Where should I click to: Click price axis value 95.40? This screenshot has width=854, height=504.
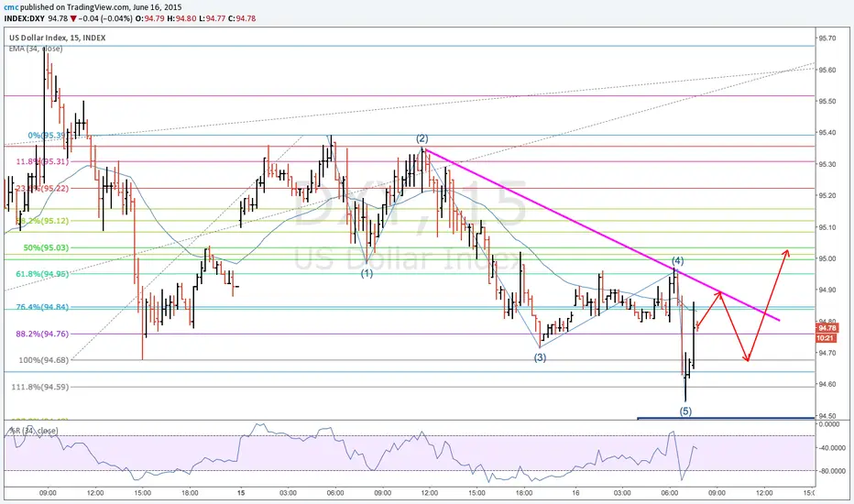tap(827, 132)
